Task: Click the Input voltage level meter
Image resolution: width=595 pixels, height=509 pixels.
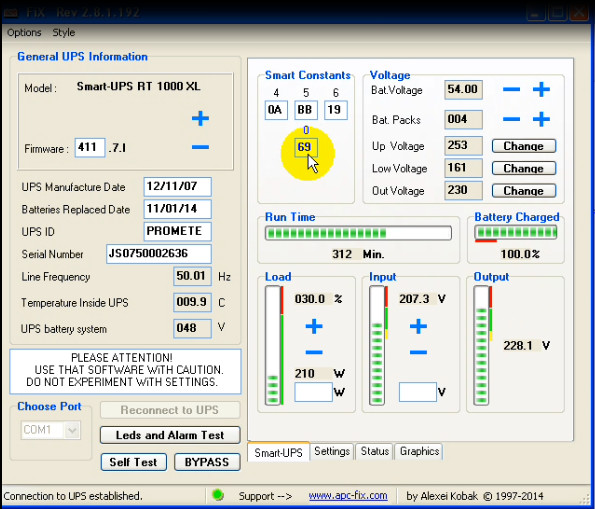Action: coord(377,345)
